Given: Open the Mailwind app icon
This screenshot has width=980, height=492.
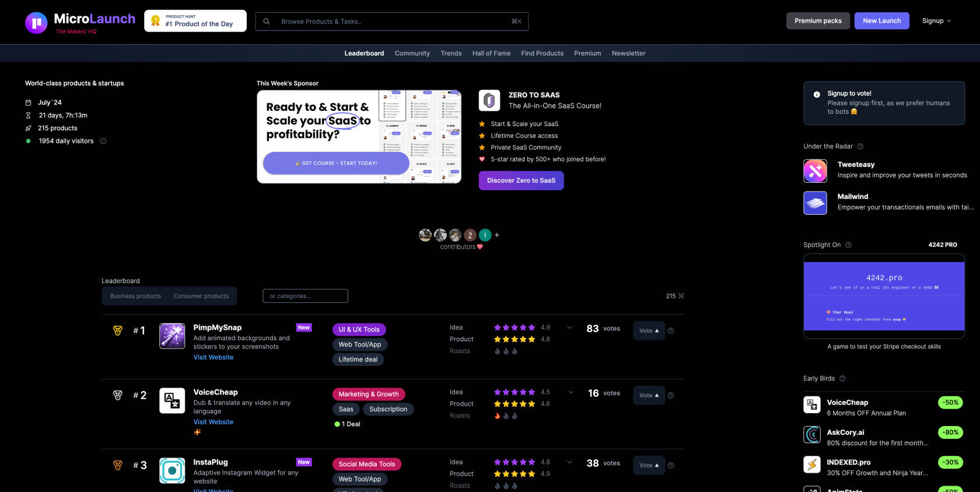Looking at the screenshot, I should [x=815, y=203].
